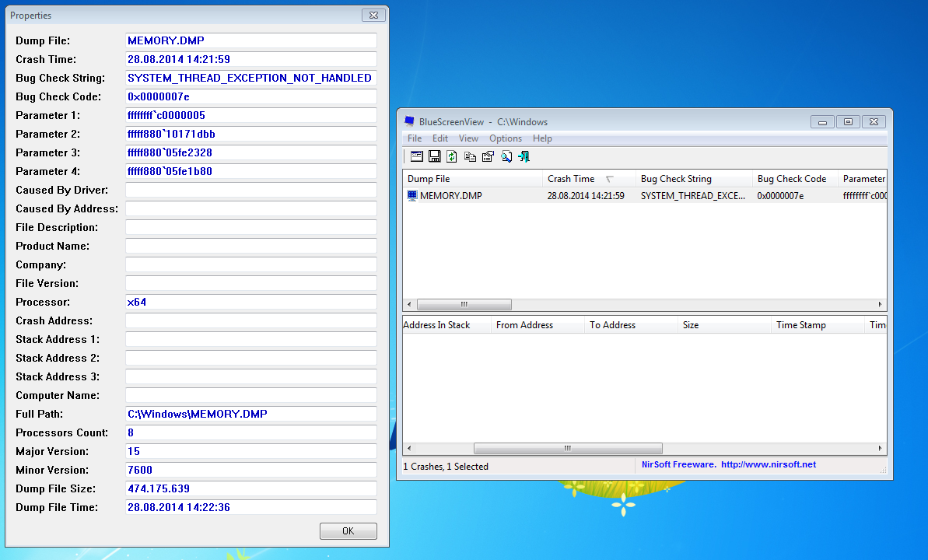Click the empty Computer Name field
Screen dimensions: 928x560
[x=251, y=395]
